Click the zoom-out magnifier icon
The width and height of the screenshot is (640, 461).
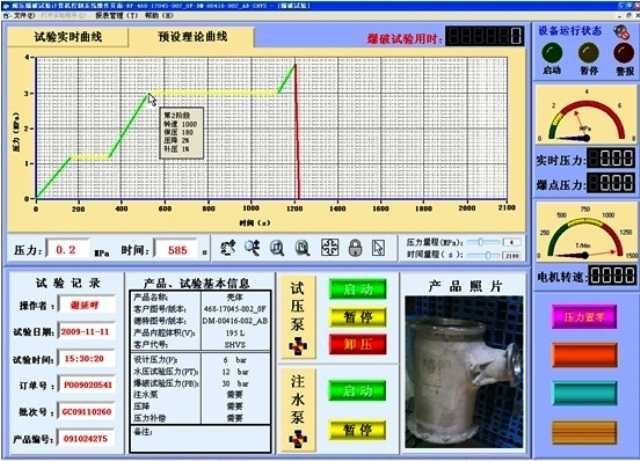tap(301, 249)
